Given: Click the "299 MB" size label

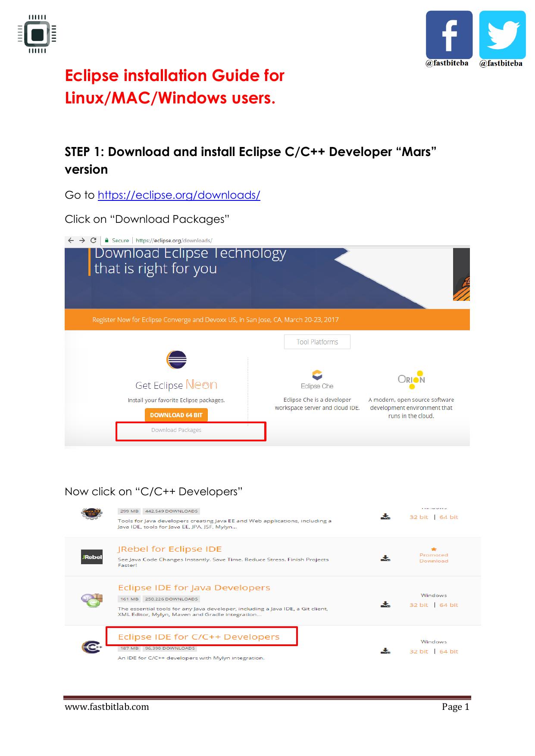Looking at the screenshot, I should click(x=129, y=511).
